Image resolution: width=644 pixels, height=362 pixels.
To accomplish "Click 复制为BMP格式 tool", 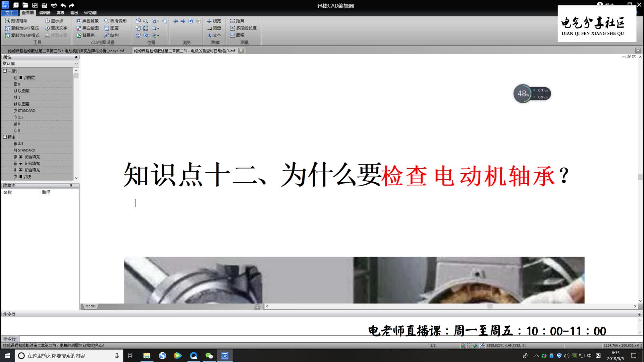I will click(22, 35).
